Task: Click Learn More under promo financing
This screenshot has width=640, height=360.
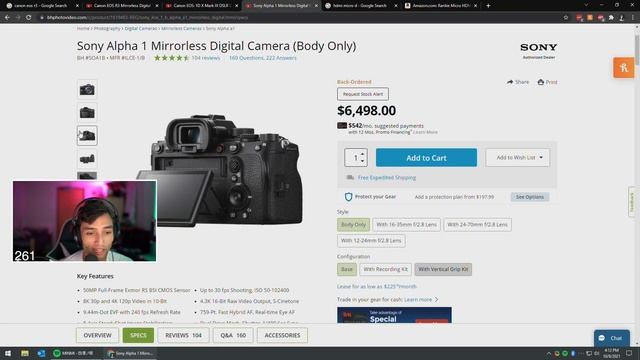Action: [425, 132]
